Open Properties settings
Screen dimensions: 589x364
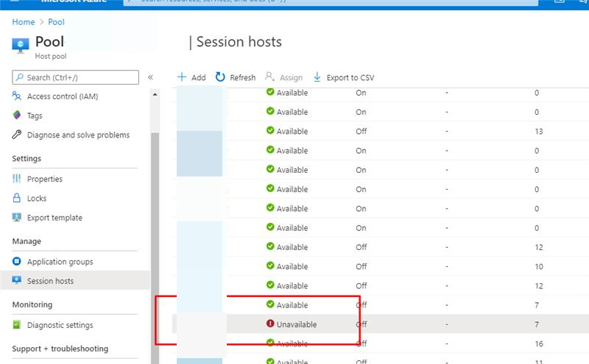click(x=45, y=179)
